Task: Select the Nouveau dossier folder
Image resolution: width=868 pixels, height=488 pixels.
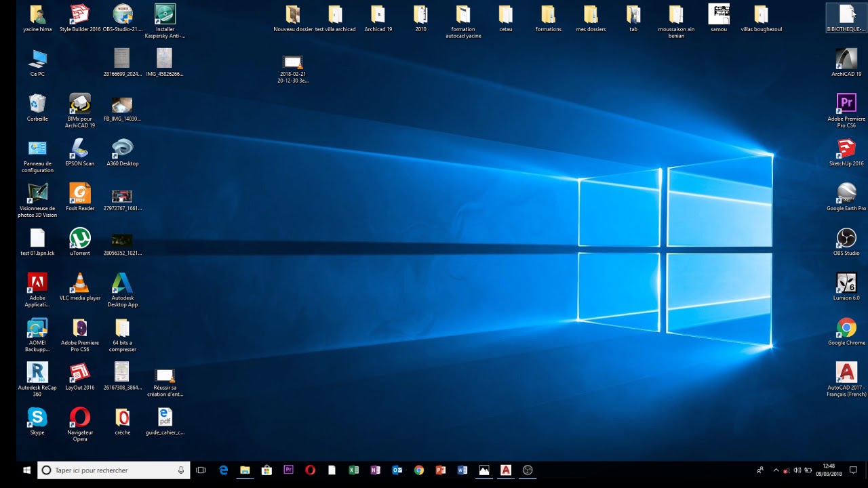Action: click(293, 18)
